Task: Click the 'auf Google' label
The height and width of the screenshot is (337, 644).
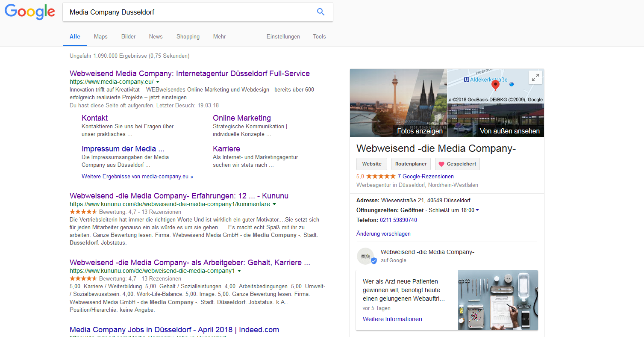Action: point(394,260)
